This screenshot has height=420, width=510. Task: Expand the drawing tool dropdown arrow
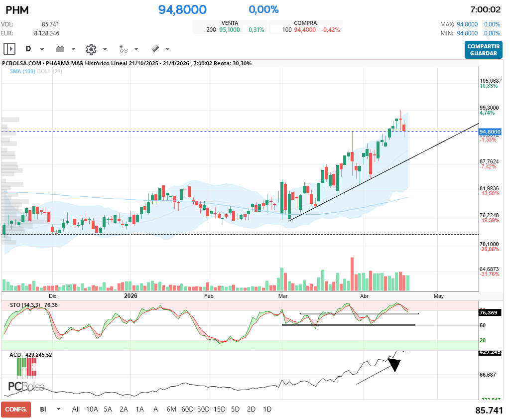coord(166,48)
